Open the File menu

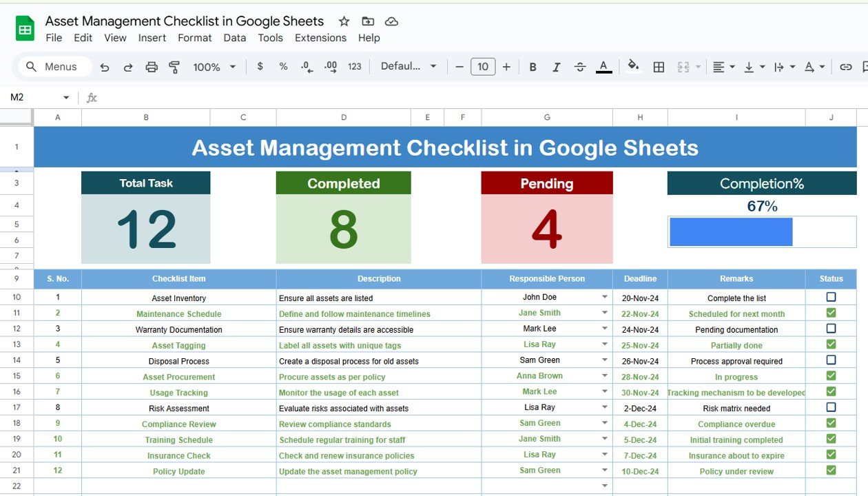tap(54, 38)
